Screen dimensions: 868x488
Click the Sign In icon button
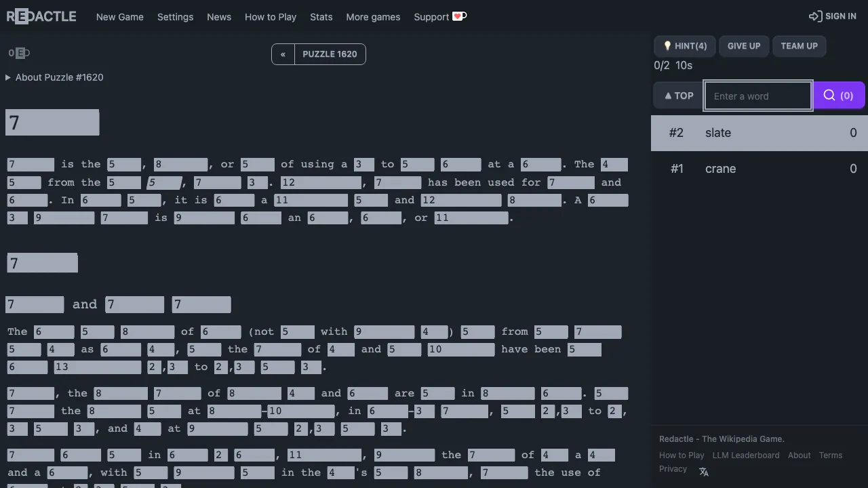tap(832, 16)
